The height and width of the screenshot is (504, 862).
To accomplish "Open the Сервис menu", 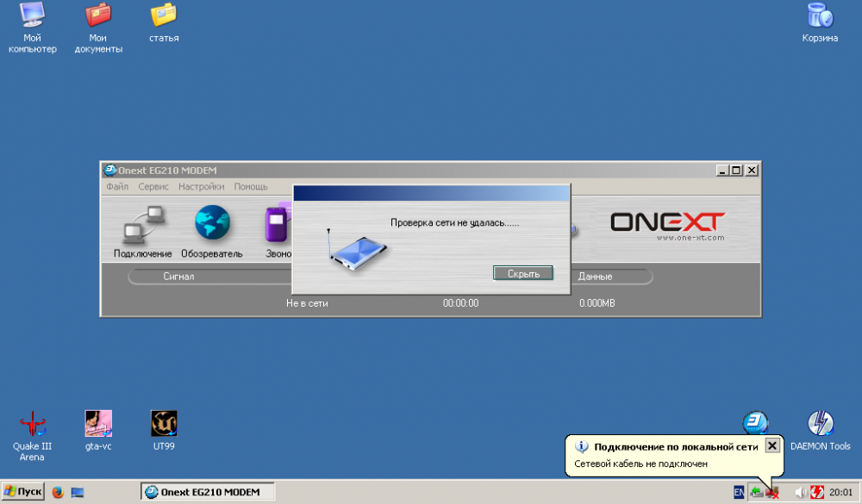I will click(x=153, y=187).
